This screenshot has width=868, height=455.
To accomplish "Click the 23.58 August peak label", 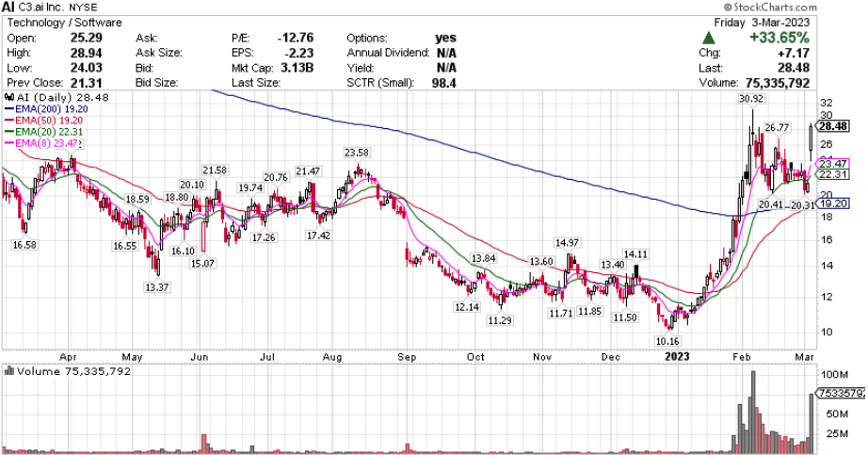I will tap(357, 153).
